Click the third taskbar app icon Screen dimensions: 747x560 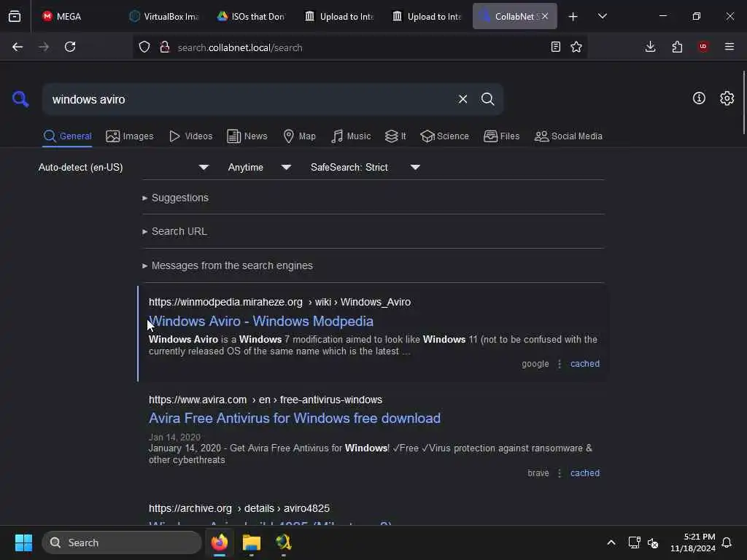pyautogui.click(x=284, y=542)
